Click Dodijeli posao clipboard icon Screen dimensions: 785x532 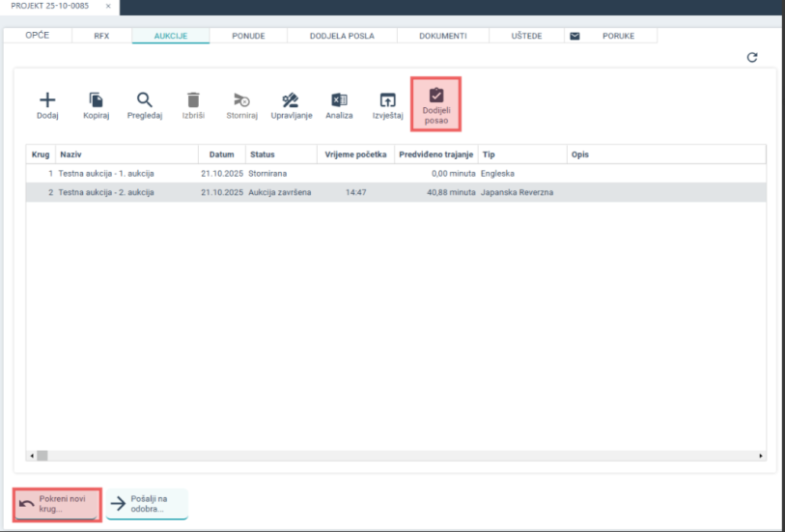pyautogui.click(x=435, y=96)
